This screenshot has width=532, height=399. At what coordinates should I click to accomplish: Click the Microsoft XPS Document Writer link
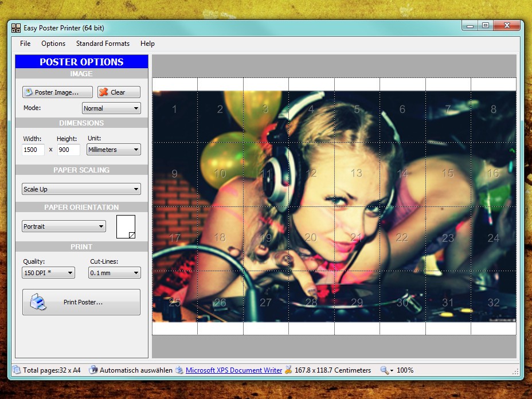pyautogui.click(x=234, y=370)
